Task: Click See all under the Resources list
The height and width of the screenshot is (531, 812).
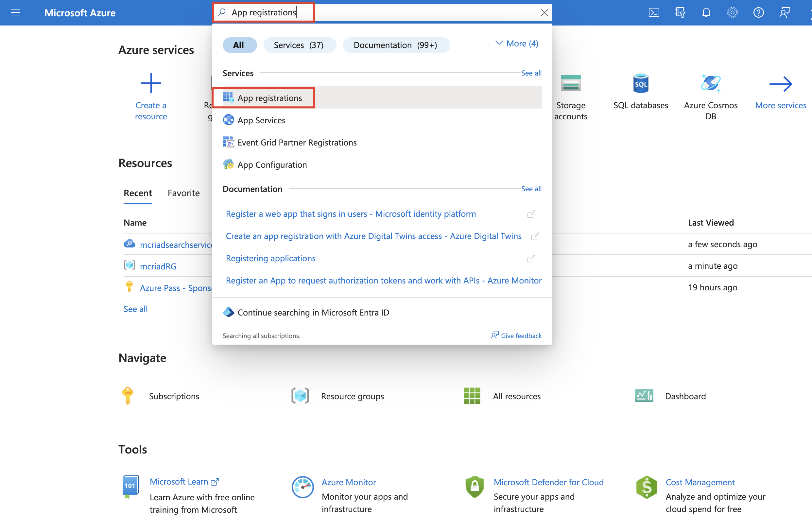Action: 135,309
